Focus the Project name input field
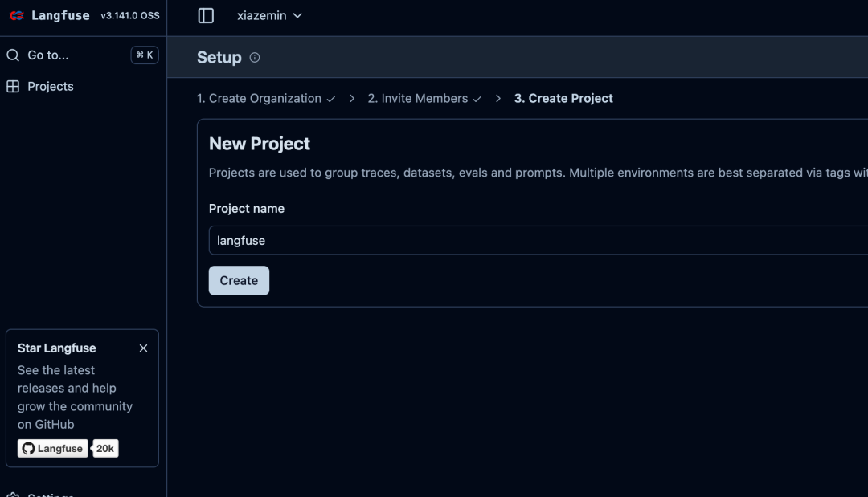 [x=530, y=241]
